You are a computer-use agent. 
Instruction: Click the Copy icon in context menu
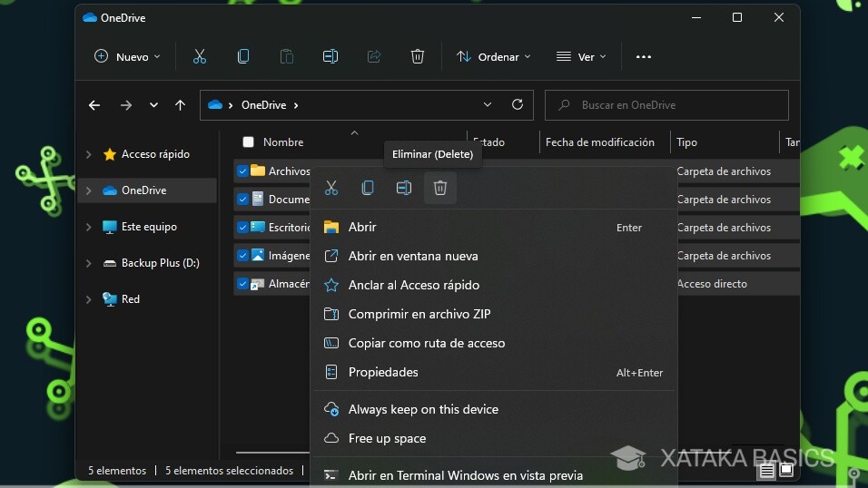pos(368,188)
